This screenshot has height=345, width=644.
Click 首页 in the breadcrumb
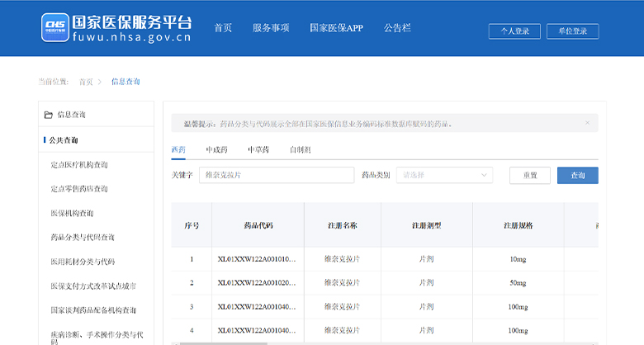[86, 82]
